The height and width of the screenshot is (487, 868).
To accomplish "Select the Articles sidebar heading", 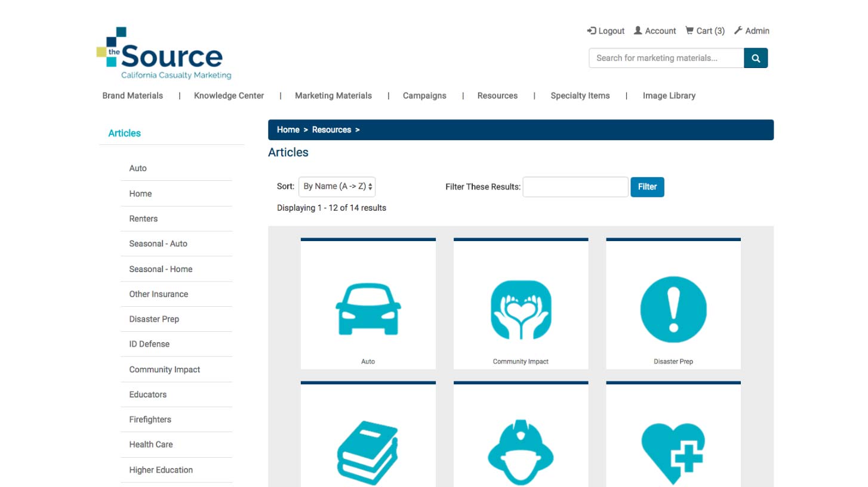I will [x=125, y=133].
